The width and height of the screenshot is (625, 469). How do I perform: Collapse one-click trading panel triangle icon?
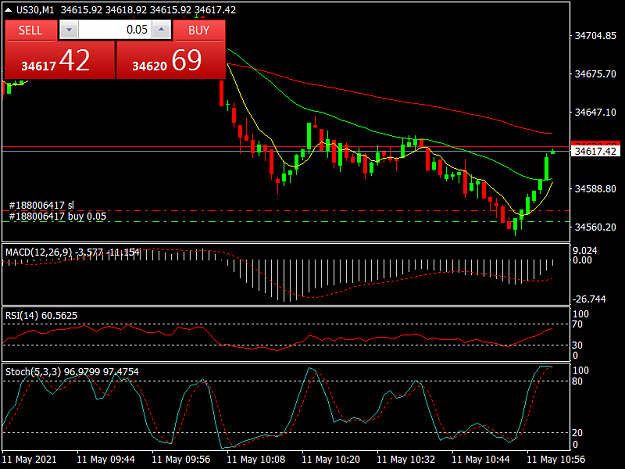(x=8, y=10)
